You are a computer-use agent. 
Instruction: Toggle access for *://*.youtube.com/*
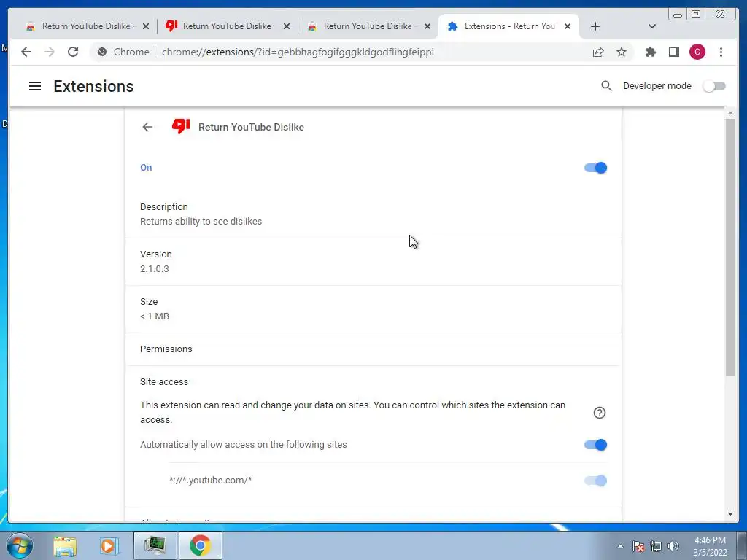(595, 481)
